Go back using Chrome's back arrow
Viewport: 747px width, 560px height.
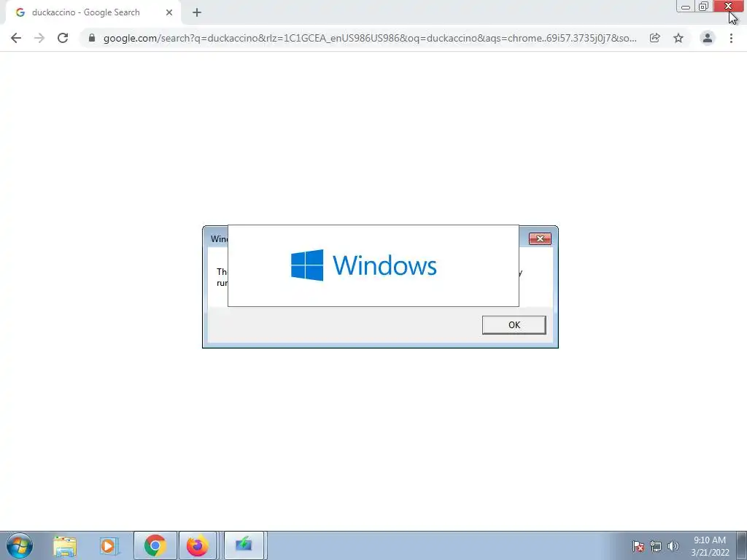click(x=16, y=38)
